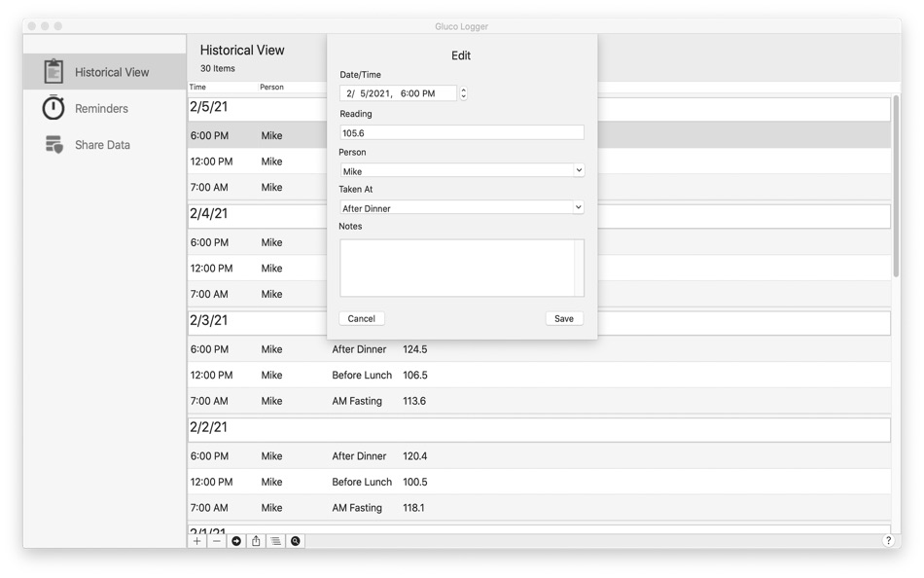Open the Share Data sidebar icon
924x578 pixels.
tap(53, 144)
